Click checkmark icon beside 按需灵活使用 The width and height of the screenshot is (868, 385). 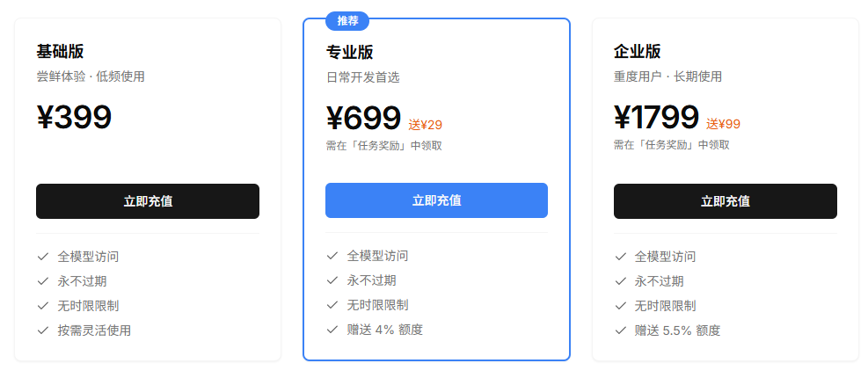coord(43,331)
